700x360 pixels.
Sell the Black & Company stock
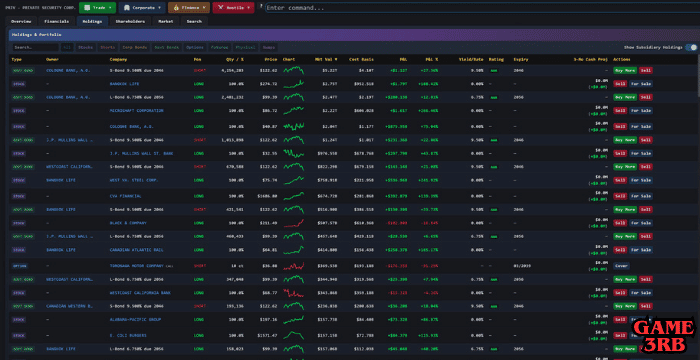(x=620, y=223)
